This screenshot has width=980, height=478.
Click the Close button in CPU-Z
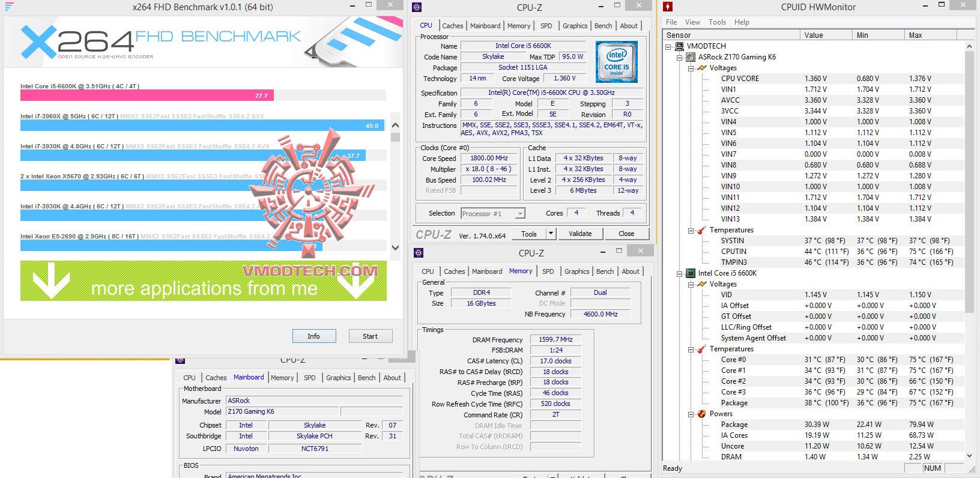pyautogui.click(x=626, y=234)
